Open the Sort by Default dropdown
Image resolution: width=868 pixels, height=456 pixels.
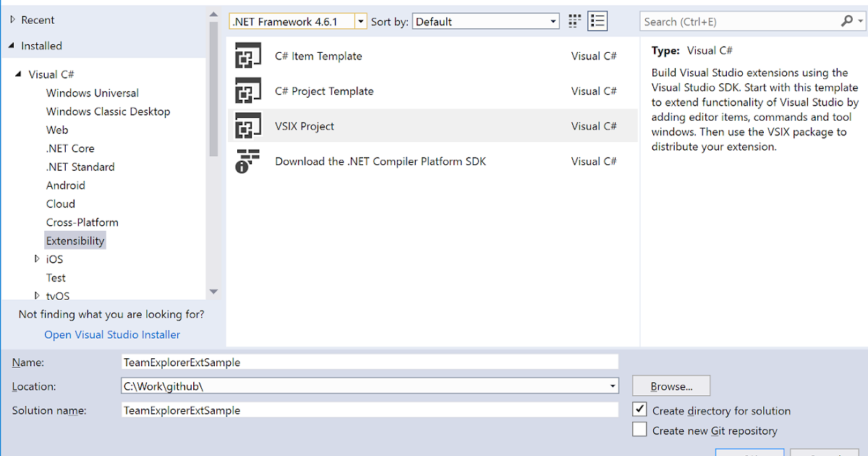click(x=553, y=20)
